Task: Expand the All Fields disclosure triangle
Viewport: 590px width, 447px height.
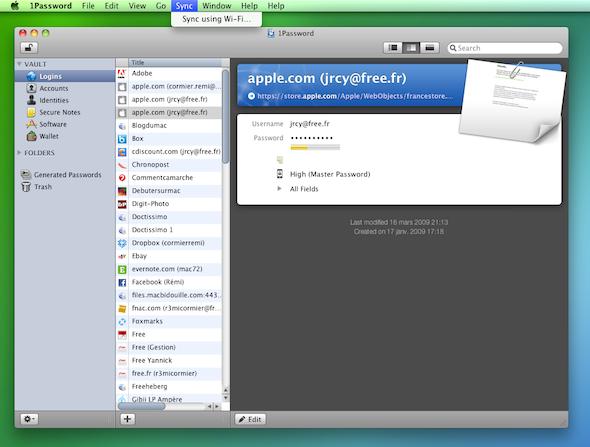Action: tap(279, 189)
